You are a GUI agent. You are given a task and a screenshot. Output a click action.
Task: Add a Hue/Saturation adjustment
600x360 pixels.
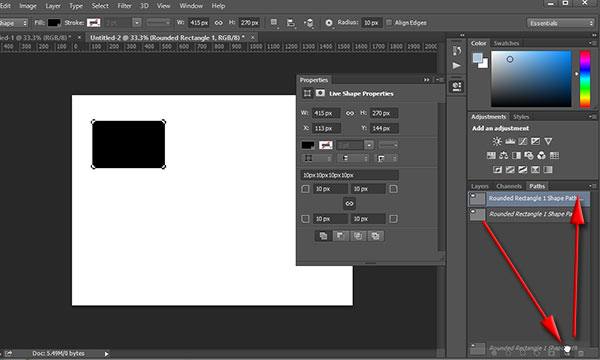(491, 155)
